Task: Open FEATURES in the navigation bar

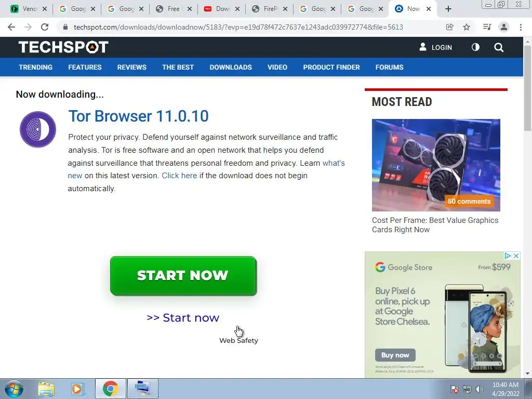Action: point(85,67)
